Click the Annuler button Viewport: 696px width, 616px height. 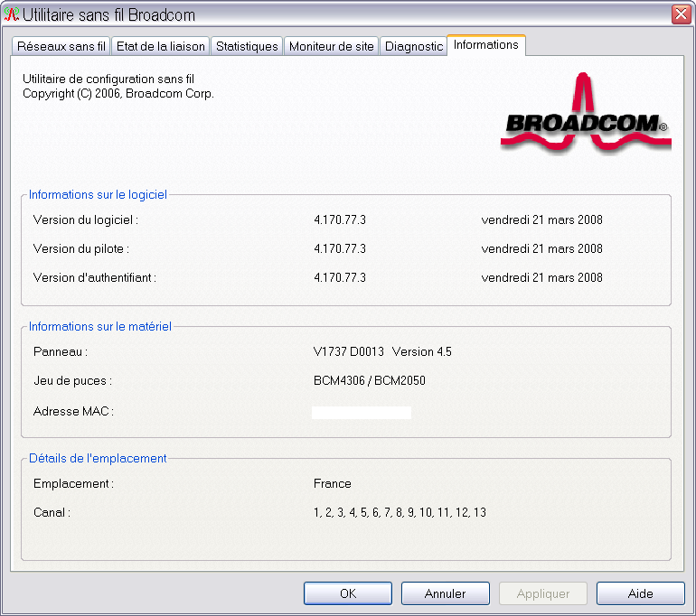pyautogui.click(x=445, y=593)
